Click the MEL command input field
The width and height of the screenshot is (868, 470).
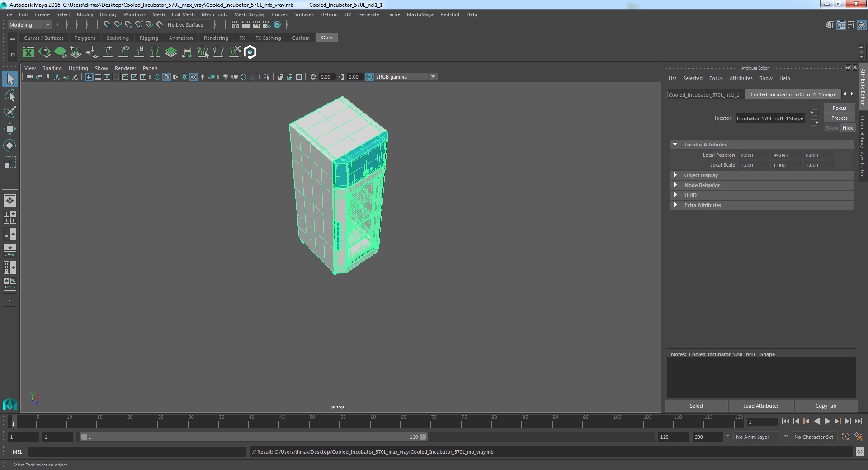pos(137,451)
